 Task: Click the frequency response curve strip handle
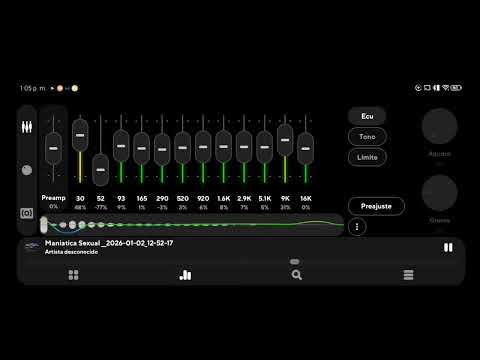pyautogui.click(x=44, y=225)
